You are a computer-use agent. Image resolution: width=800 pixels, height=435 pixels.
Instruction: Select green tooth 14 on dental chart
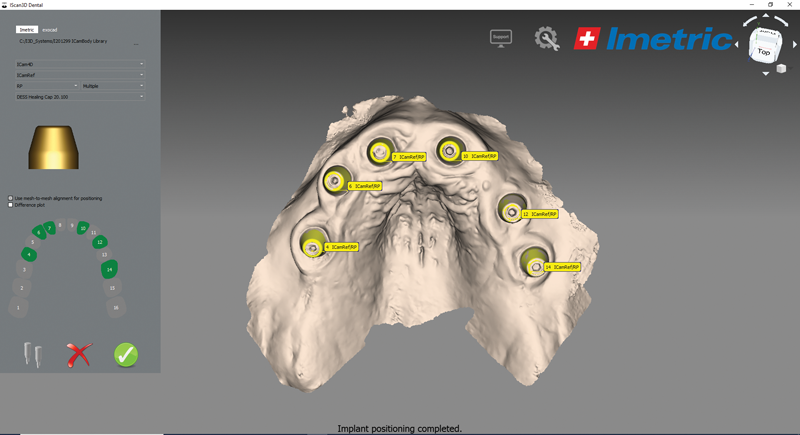110,268
